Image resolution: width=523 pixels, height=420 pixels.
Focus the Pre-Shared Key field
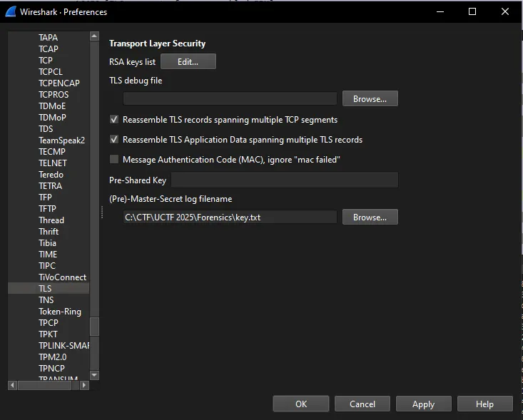[x=285, y=180]
